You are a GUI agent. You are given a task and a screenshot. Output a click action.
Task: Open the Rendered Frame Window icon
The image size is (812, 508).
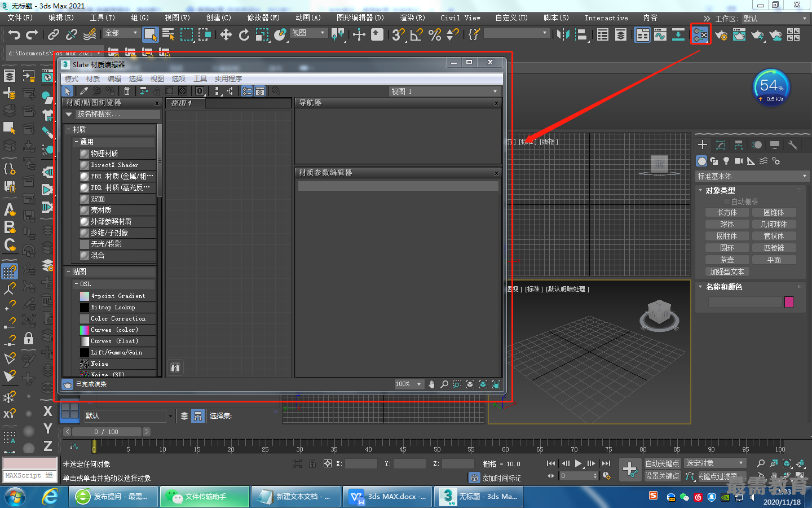[739, 35]
